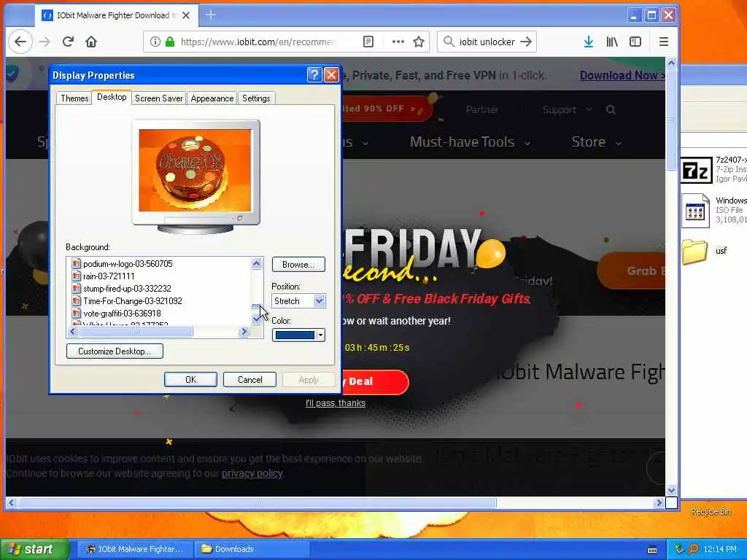Select the usf folder icon
The width and height of the screenshot is (747, 560).
click(695, 252)
